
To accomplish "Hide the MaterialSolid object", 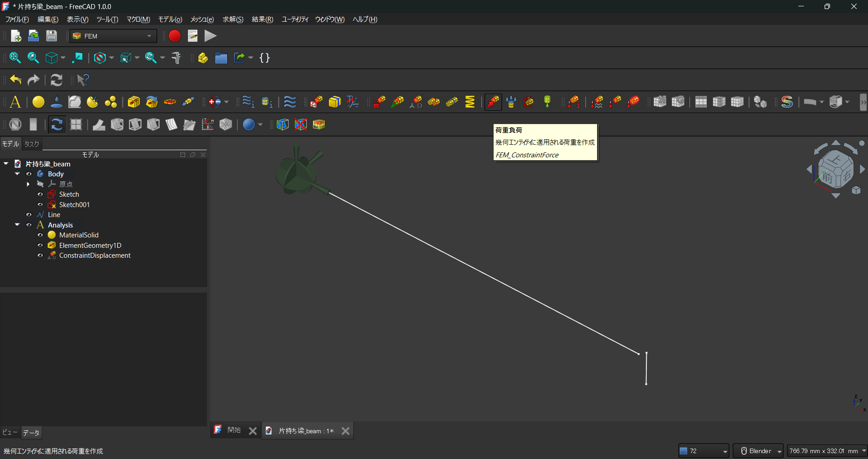I will click(x=40, y=235).
